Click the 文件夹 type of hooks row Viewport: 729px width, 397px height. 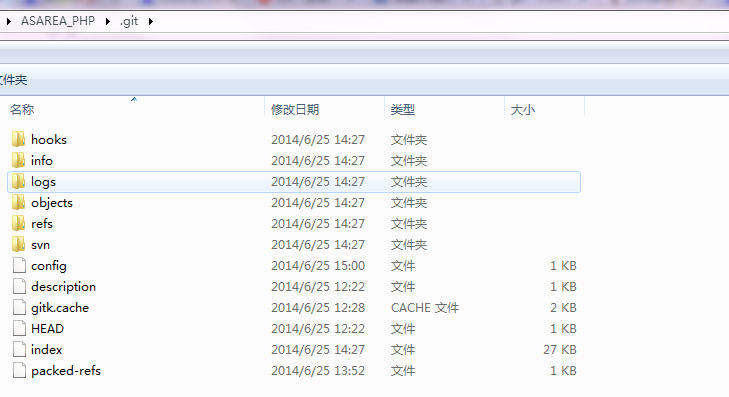(409, 139)
